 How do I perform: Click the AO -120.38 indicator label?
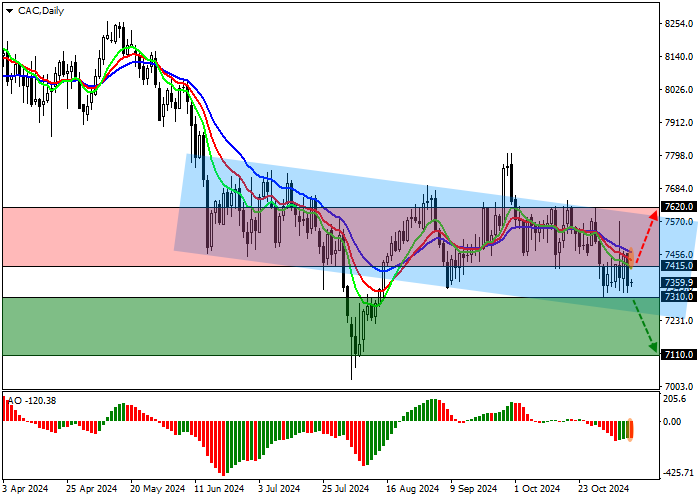pyautogui.click(x=32, y=401)
